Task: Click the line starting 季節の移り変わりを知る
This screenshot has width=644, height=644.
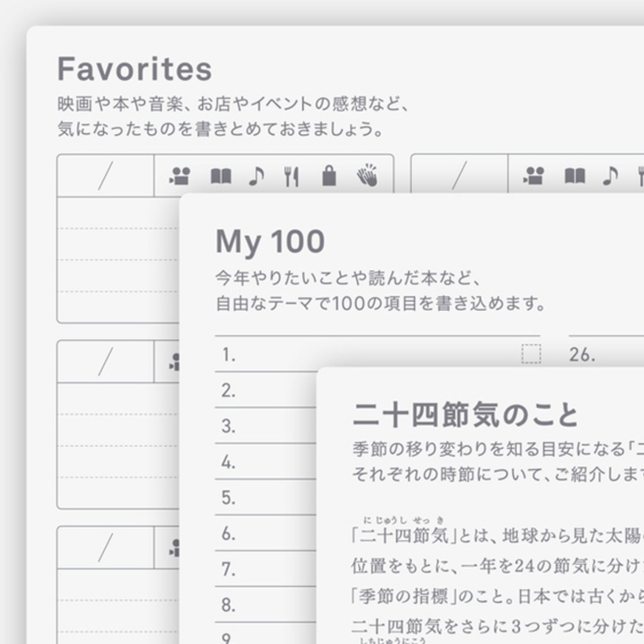Action: point(498,449)
